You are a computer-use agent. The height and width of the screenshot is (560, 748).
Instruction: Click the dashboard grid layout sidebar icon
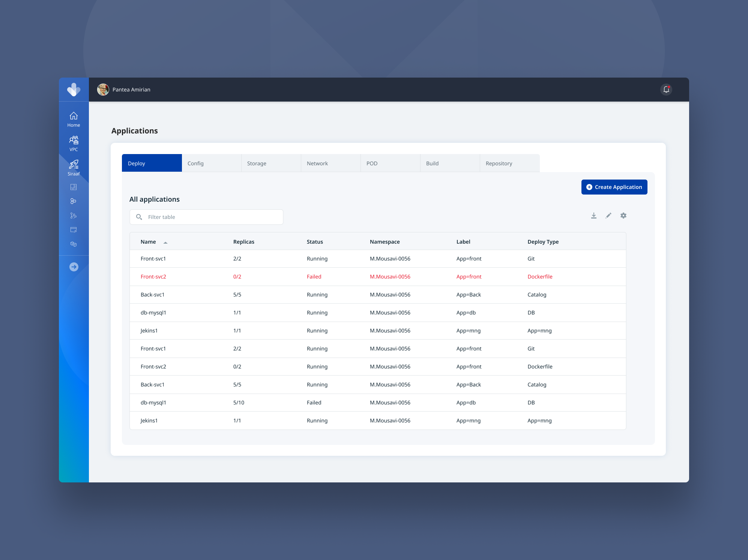point(74,187)
